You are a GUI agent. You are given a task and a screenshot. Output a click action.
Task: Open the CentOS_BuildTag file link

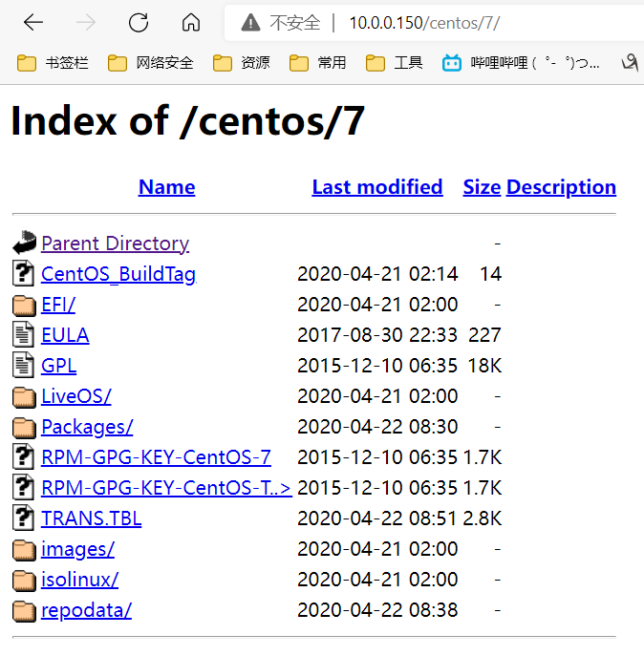pos(118,274)
